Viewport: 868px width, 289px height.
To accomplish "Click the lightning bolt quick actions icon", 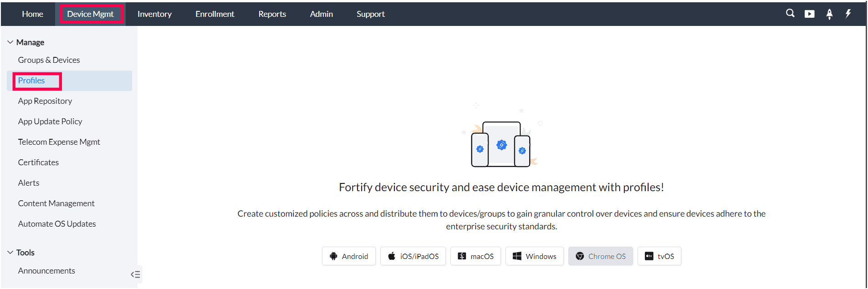I will 848,14.
